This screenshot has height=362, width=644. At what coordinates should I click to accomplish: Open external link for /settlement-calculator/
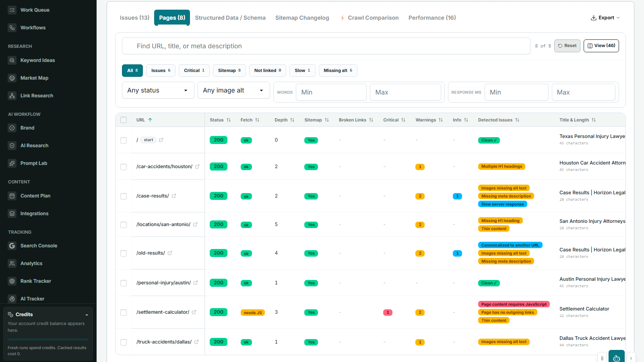[x=194, y=312]
